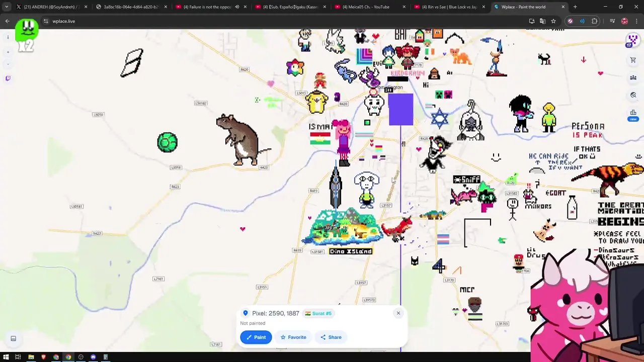Open the blue sound-wave extension icon
Image resolution: width=644 pixels, height=362 pixels.
point(582,21)
